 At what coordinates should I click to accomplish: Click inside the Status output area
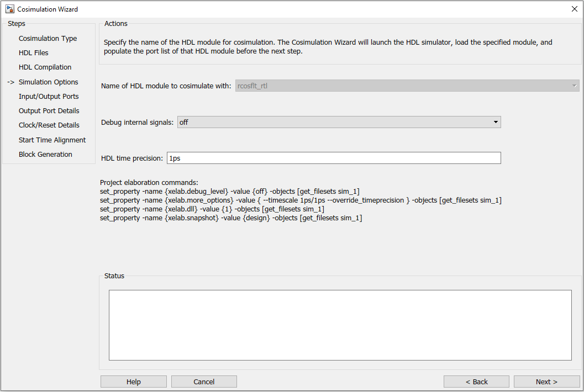340,325
